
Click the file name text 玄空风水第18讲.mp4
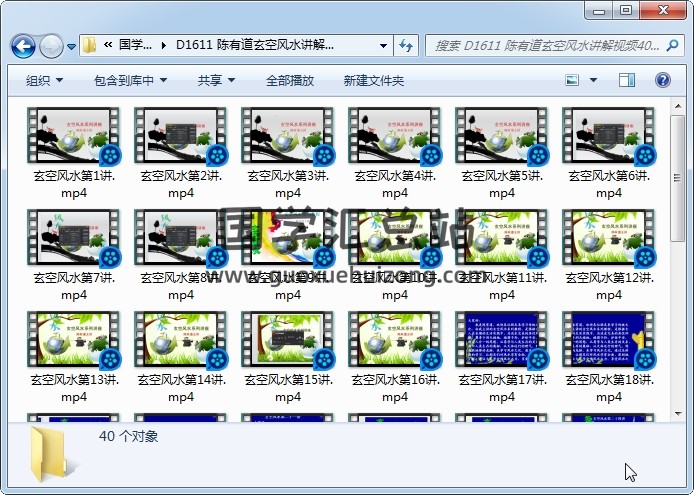[609, 388]
